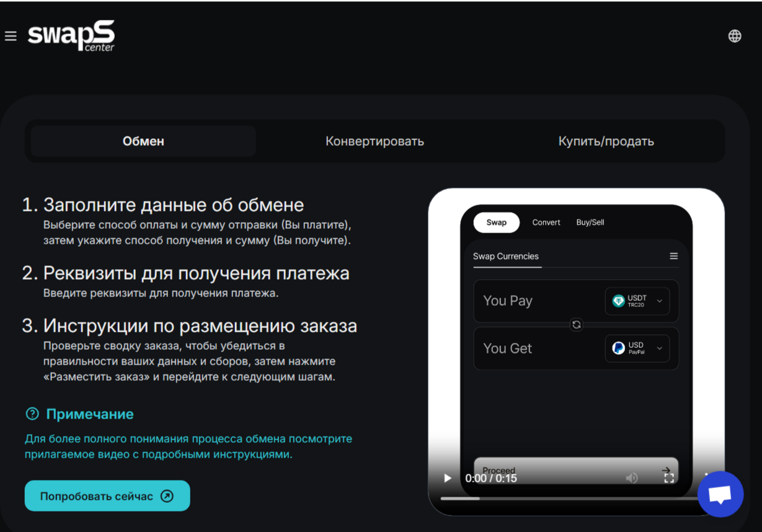The image size is (762, 532).
Task: Click the question mark icon near Примечание
Action: tap(32, 414)
